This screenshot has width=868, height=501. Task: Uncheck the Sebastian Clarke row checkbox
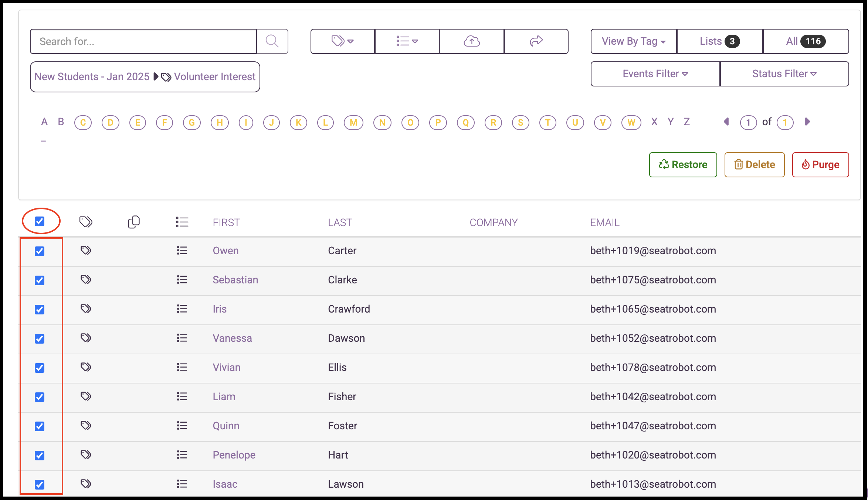tap(40, 280)
